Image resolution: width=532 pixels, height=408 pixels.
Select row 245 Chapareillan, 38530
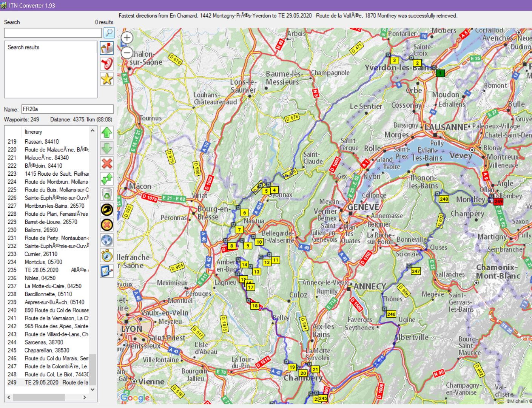point(47,350)
